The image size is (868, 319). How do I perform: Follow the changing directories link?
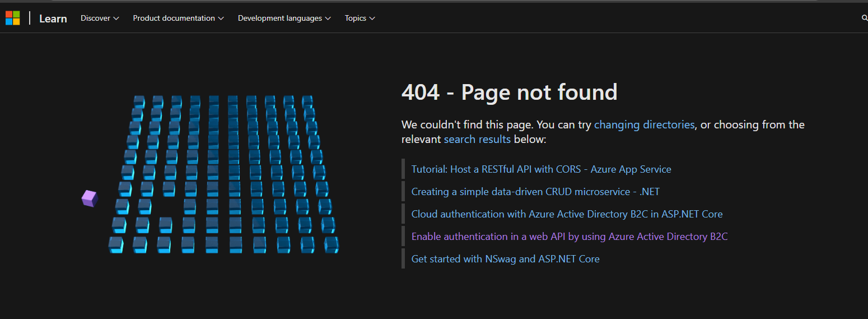coord(644,124)
